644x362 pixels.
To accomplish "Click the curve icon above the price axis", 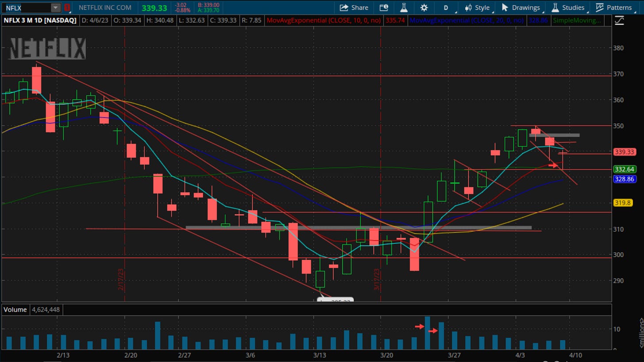I will coord(619,20).
